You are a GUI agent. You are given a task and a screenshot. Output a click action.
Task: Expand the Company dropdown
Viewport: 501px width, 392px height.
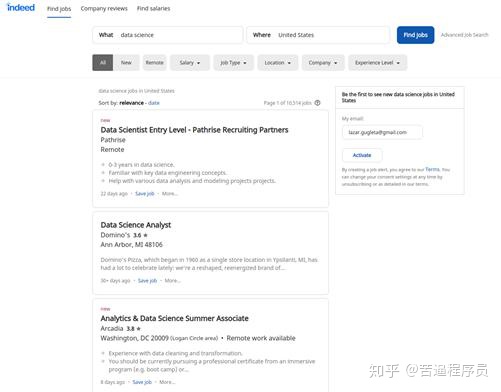coord(323,63)
